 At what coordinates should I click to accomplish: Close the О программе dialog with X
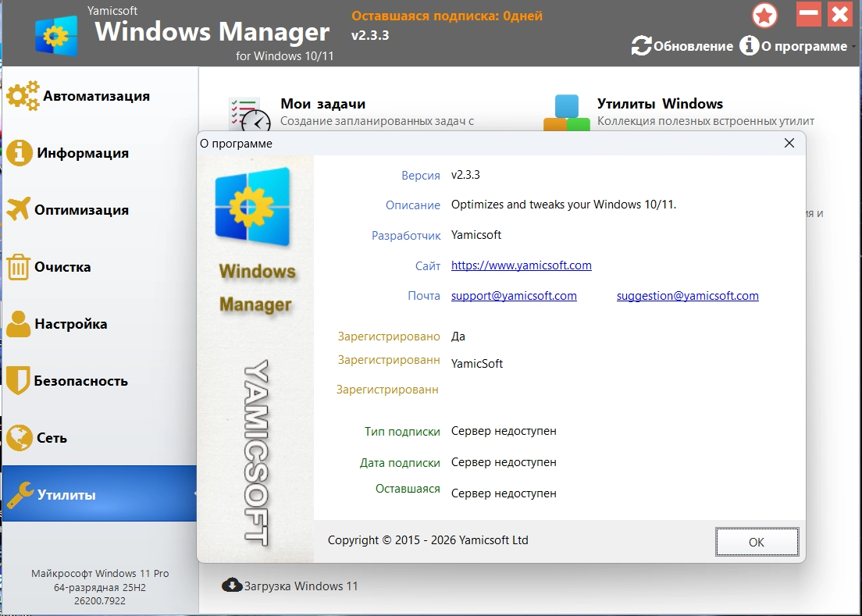(x=789, y=143)
